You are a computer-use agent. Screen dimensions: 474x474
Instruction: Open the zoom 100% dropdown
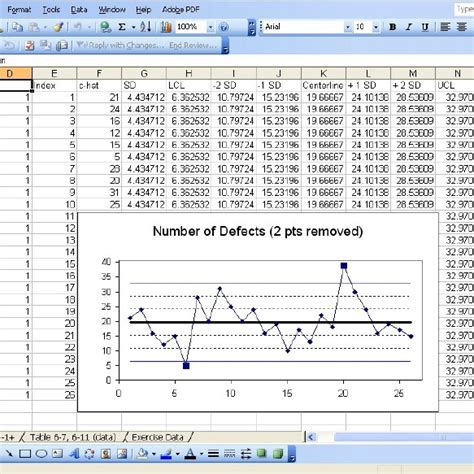pyautogui.click(x=210, y=27)
